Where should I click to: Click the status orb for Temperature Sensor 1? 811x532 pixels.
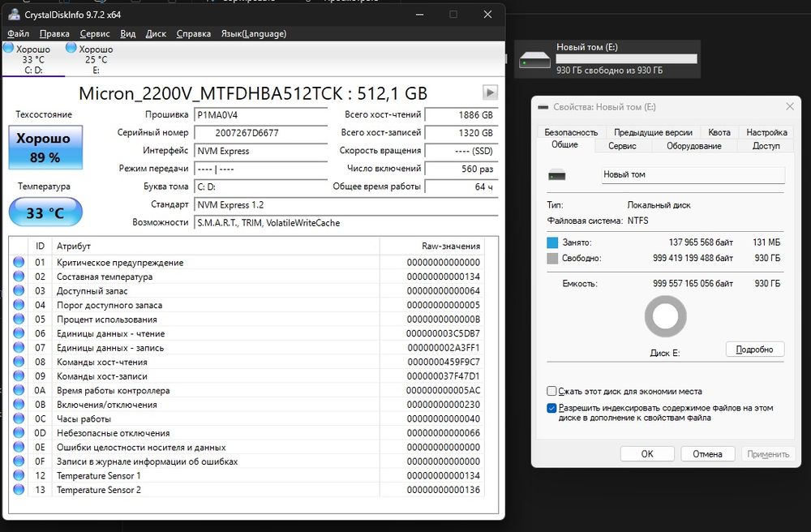point(19,475)
